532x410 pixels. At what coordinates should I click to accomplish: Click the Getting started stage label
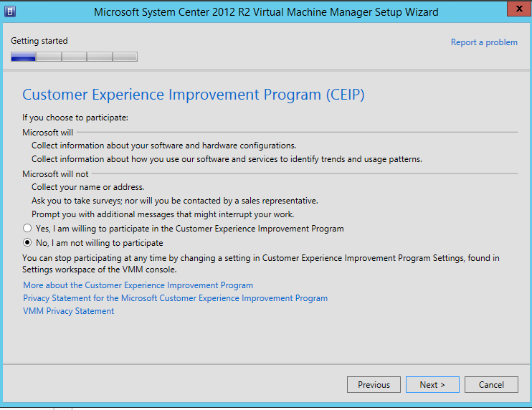[x=39, y=42]
